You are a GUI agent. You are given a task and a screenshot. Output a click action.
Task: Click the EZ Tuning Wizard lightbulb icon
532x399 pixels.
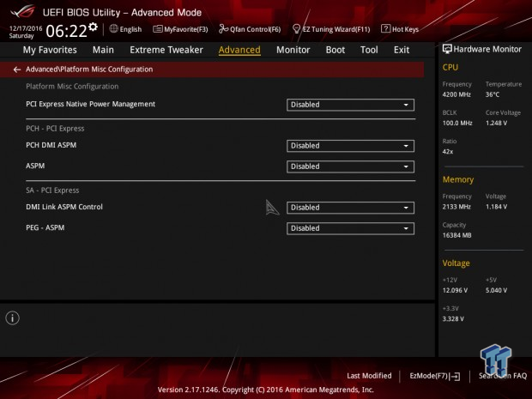point(296,29)
